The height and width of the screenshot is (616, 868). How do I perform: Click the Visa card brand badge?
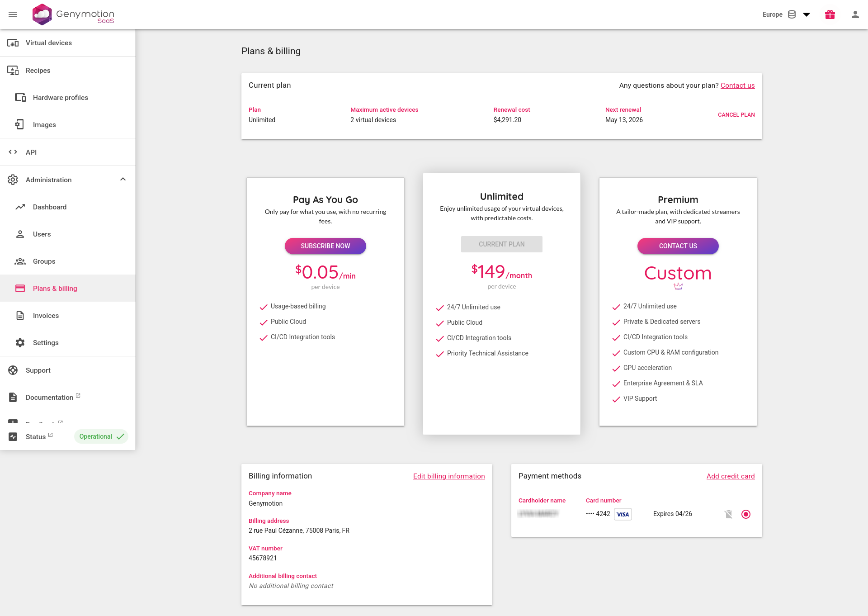(623, 514)
